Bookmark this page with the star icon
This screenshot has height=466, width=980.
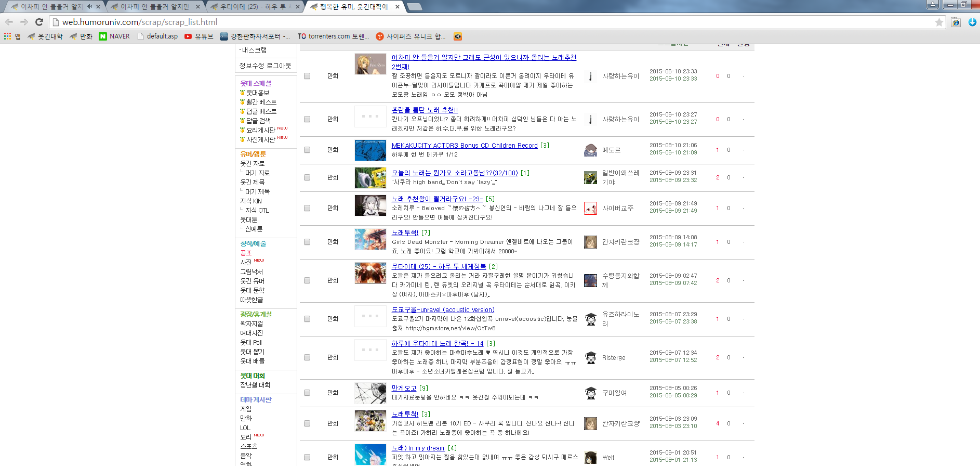[x=939, y=22]
